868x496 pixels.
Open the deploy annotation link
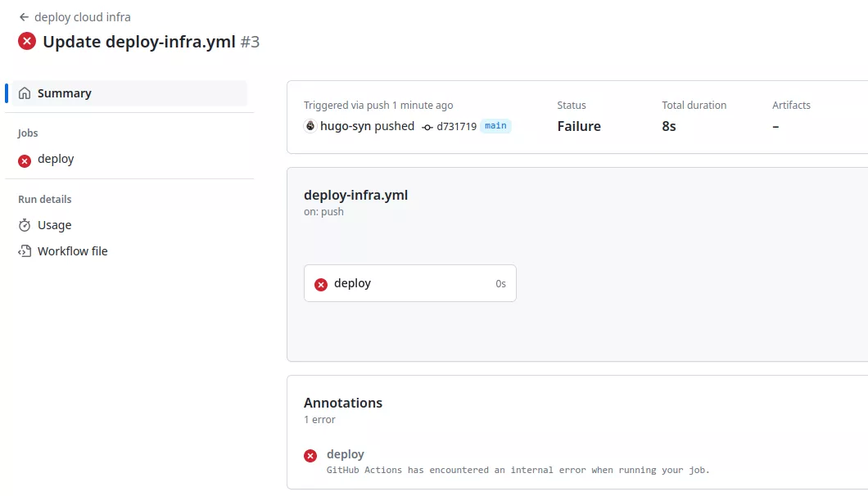tap(346, 454)
